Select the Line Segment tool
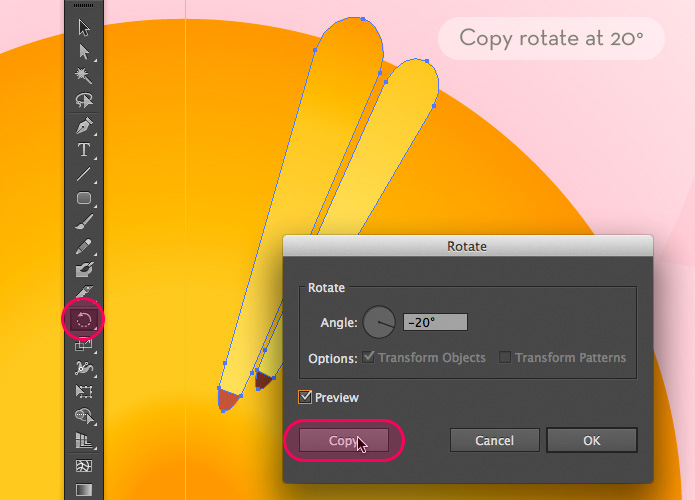Viewport: 695px width, 500px height. click(84, 174)
